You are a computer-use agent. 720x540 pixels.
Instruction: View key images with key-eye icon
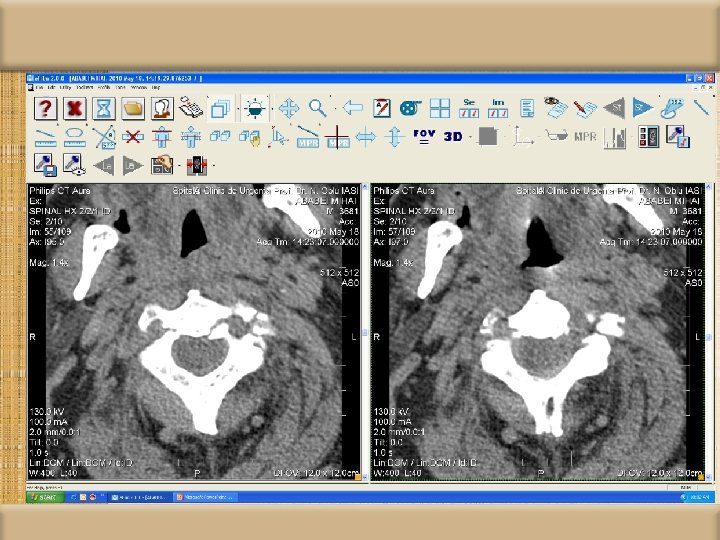(75, 165)
